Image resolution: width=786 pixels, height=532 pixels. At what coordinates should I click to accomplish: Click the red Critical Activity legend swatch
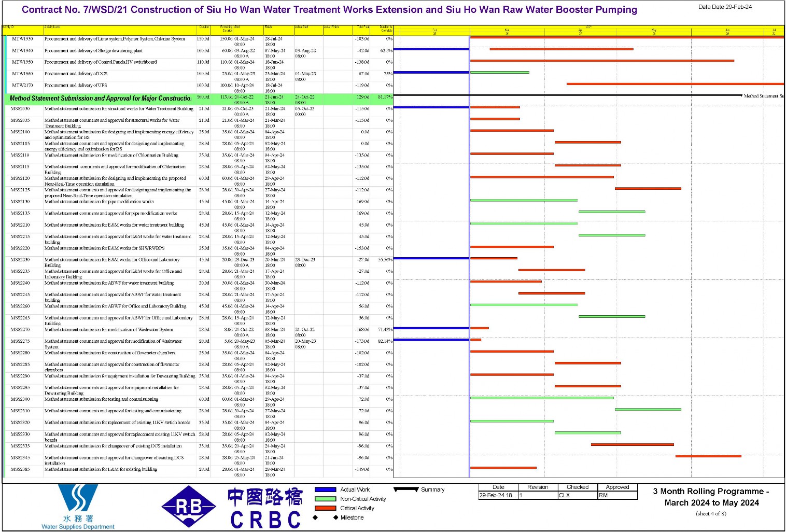325,508
